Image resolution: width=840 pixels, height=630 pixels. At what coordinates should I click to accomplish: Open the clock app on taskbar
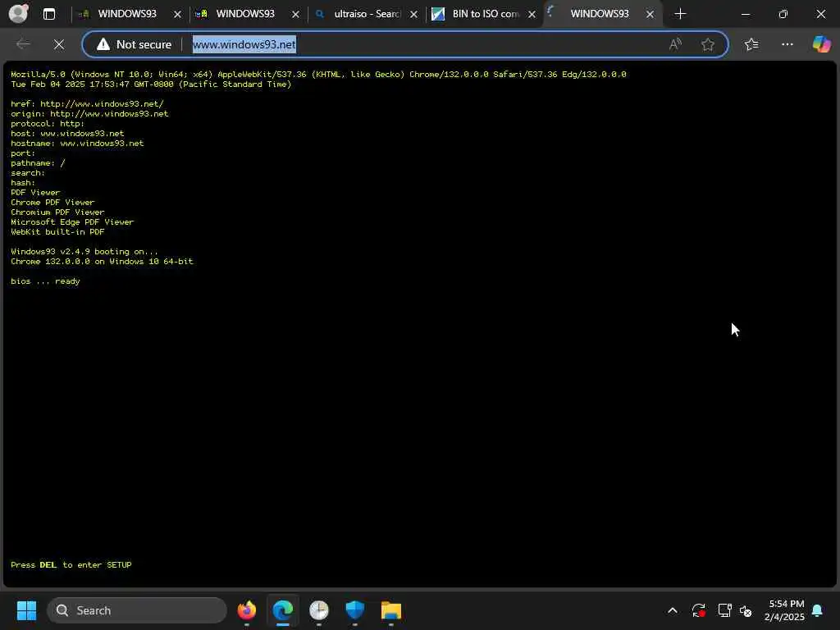tap(319, 610)
